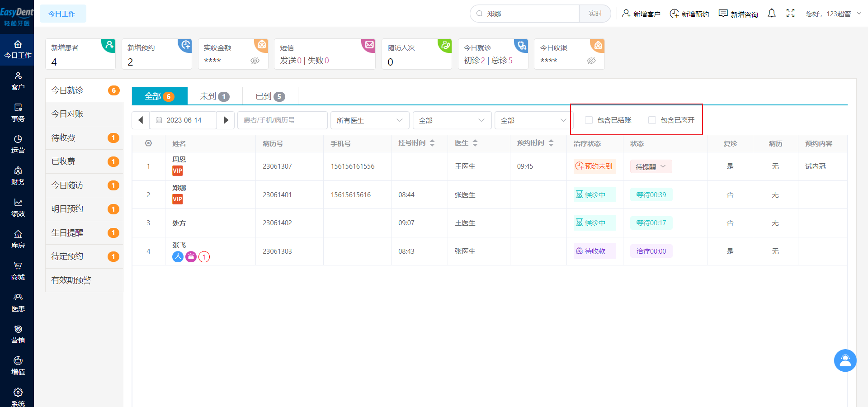Screen dimensions: 868x407
Task: Show hidden 今日收银 amount
Action: point(591,61)
